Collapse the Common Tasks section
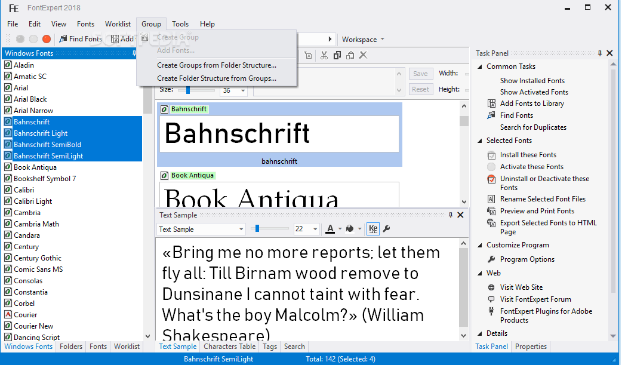 [480, 67]
